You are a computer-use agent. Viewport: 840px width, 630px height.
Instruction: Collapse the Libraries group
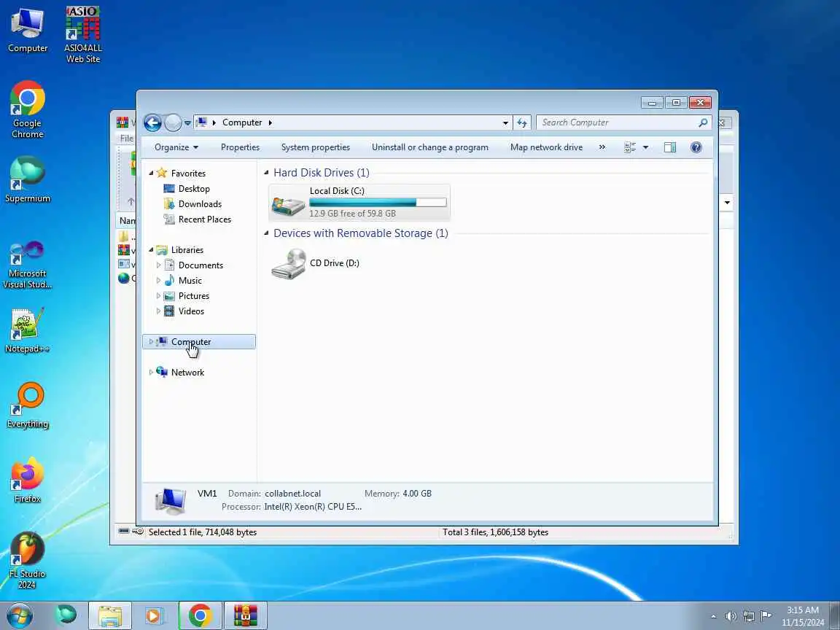(151, 249)
